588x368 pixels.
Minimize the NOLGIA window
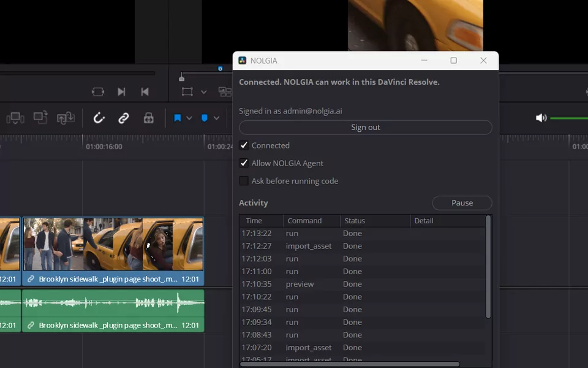pyautogui.click(x=424, y=61)
